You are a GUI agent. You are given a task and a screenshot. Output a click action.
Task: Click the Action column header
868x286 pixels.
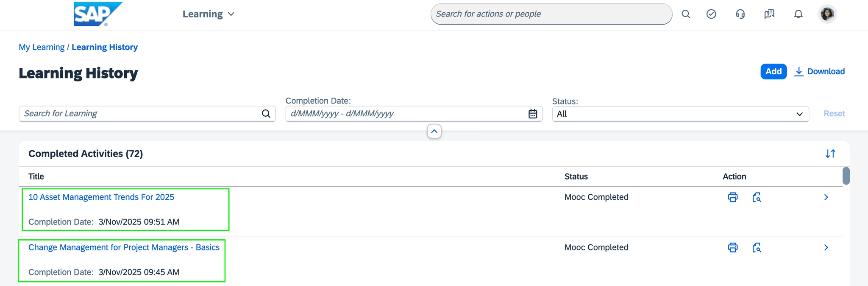click(734, 177)
